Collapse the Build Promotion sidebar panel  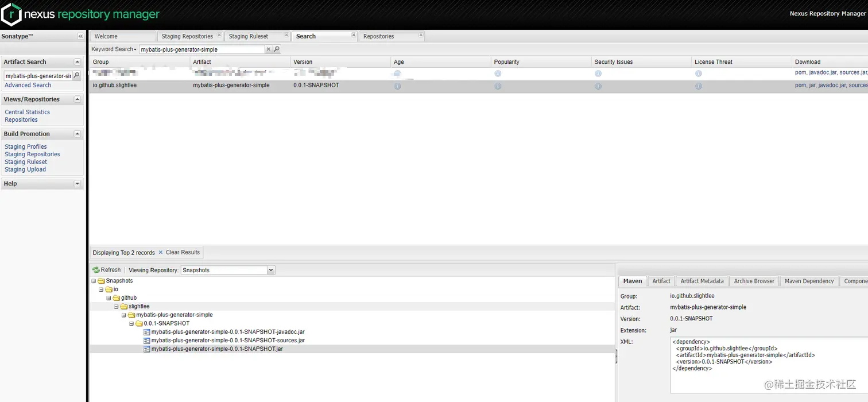pyautogui.click(x=77, y=134)
